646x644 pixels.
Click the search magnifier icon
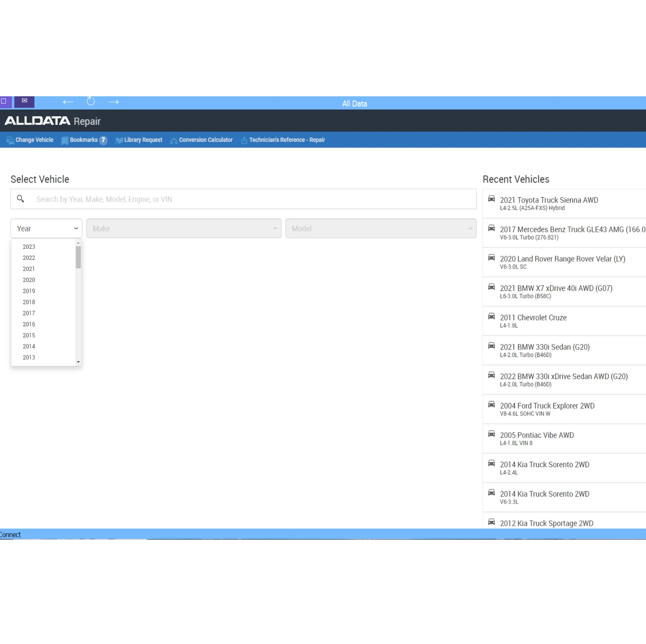[x=21, y=199]
